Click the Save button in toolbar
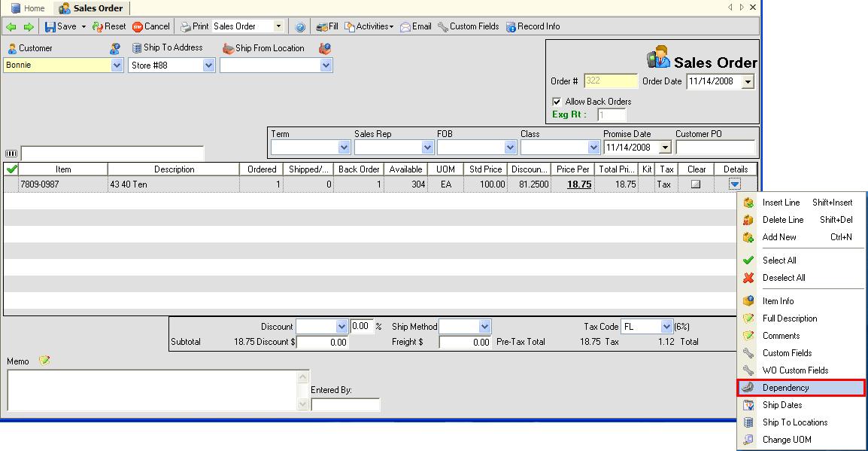The width and height of the screenshot is (868, 451). pyautogui.click(x=60, y=26)
